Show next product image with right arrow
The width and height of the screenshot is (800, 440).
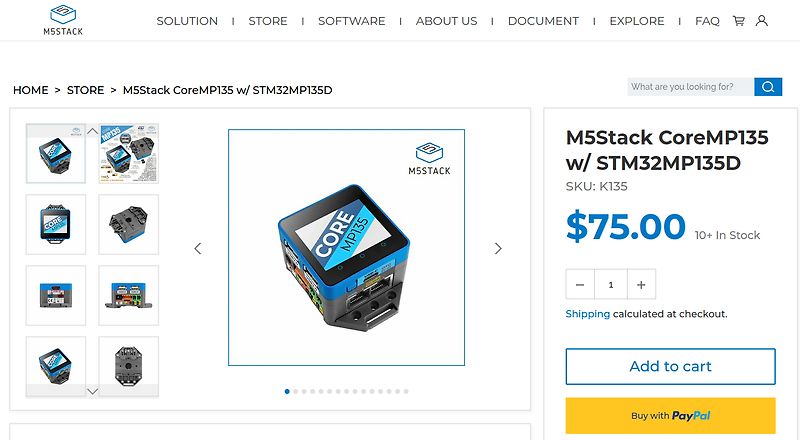pyautogui.click(x=498, y=249)
